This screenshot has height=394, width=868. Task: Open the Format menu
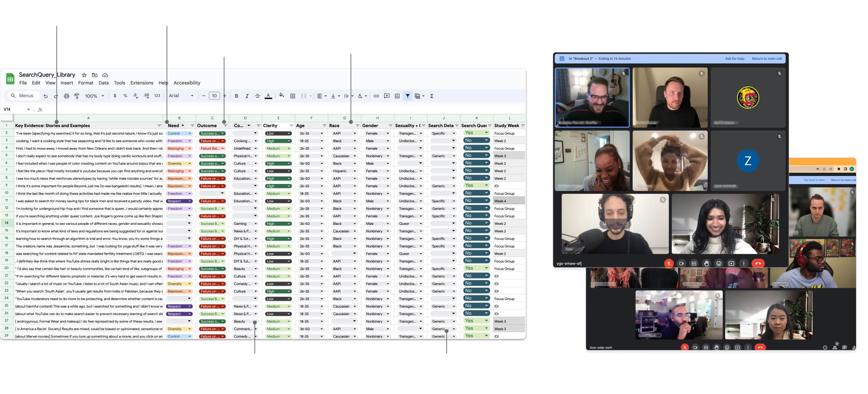86,83
